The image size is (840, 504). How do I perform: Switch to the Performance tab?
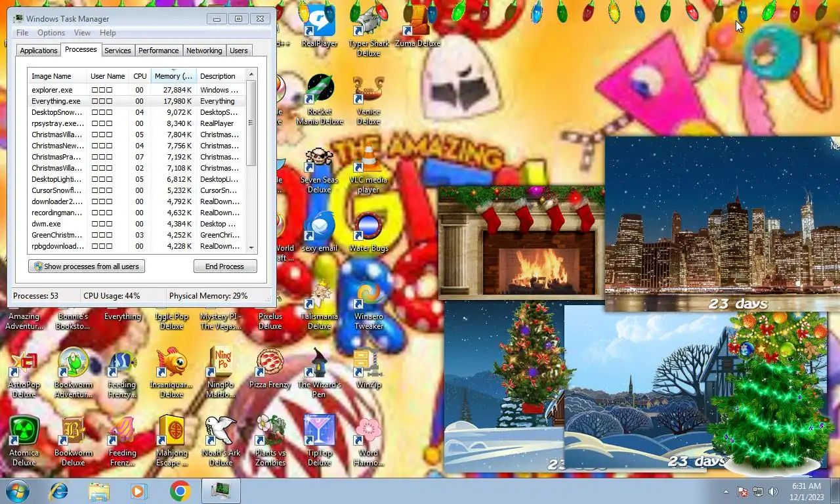pyautogui.click(x=158, y=51)
